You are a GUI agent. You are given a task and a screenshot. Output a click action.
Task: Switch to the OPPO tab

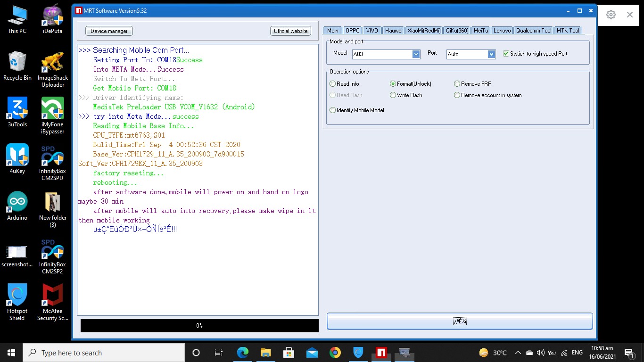click(x=353, y=31)
